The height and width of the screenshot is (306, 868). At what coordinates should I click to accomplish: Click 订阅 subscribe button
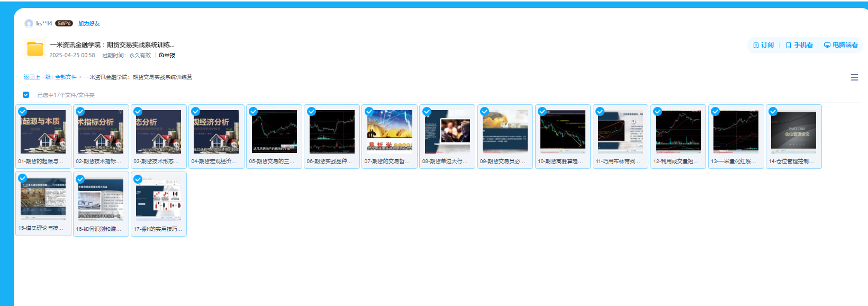pos(763,45)
